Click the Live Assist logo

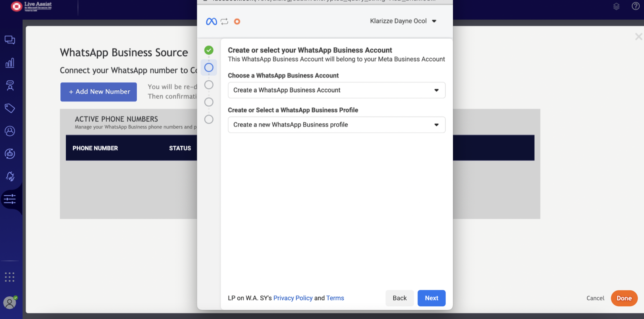pos(31,6)
